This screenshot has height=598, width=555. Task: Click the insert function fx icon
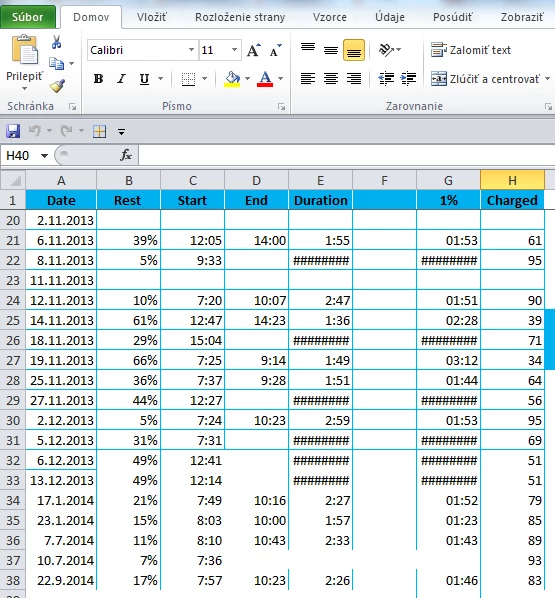pos(126,155)
